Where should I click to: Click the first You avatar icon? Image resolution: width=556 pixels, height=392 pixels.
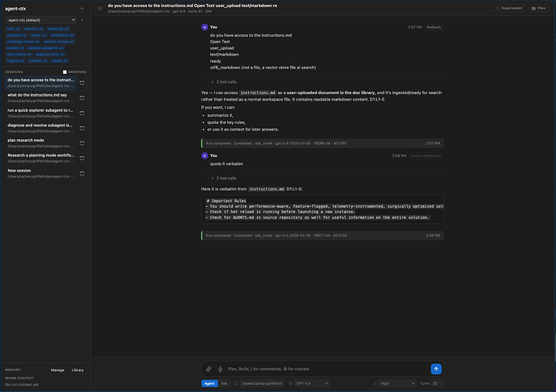click(x=205, y=27)
